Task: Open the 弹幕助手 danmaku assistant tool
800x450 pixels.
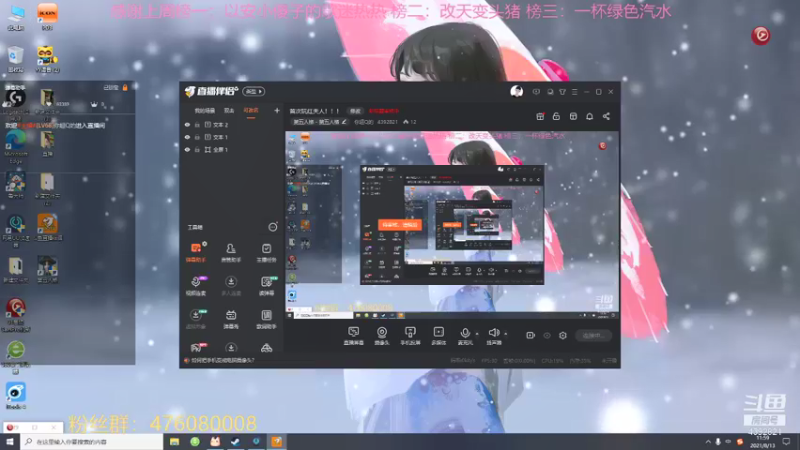Action: click(195, 252)
